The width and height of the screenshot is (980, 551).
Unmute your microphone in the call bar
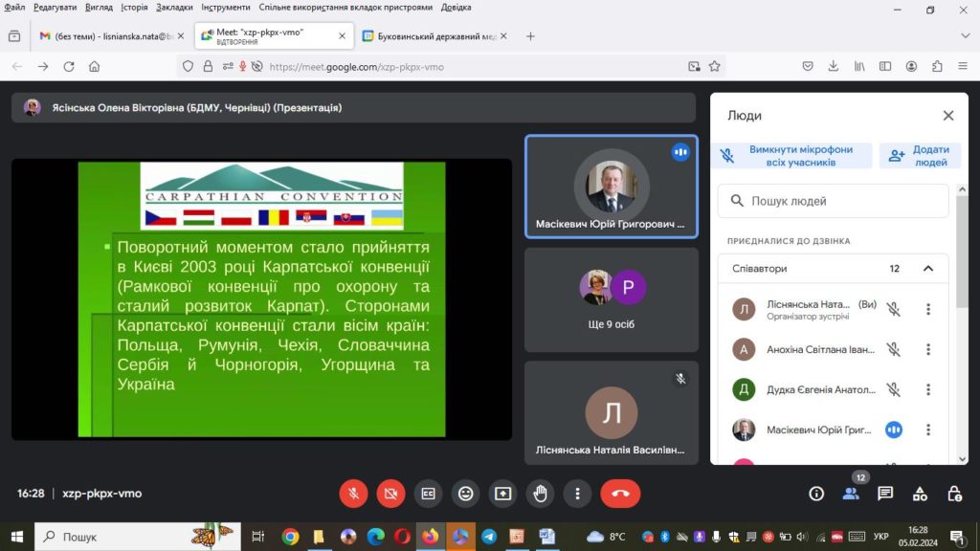coord(353,494)
